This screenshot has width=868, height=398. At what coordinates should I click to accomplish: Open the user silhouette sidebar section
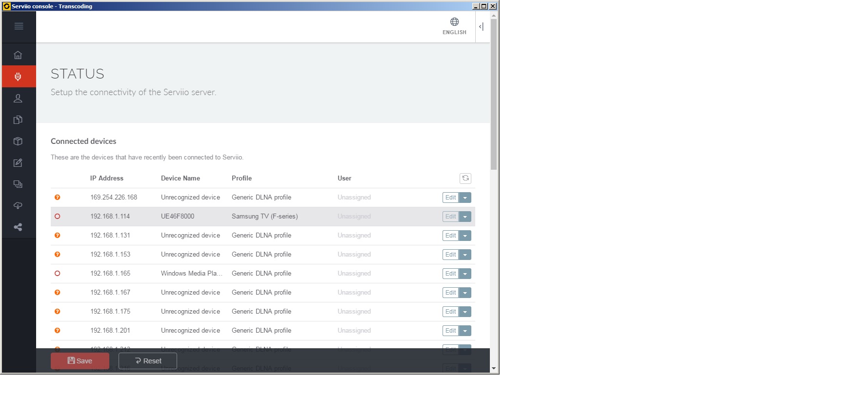click(x=18, y=98)
